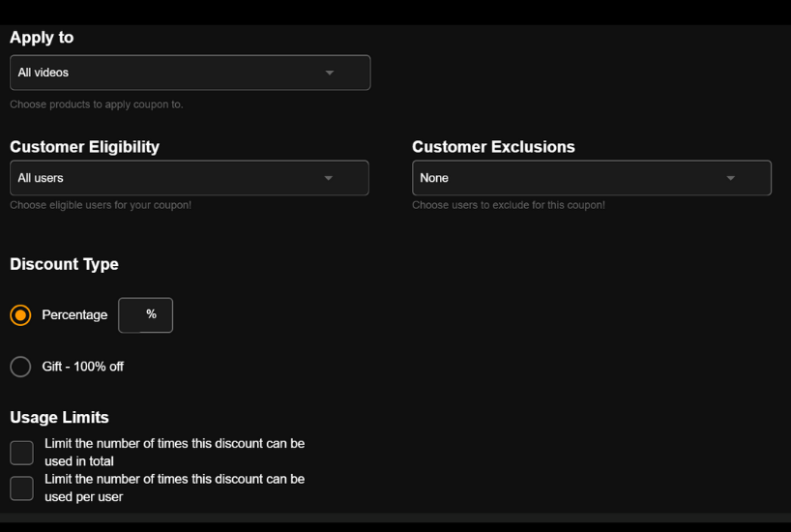This screenshot has width=791, height=532.
Task: Click the Percentage label text
Action: pyautogui.click(x=74, y=315)
